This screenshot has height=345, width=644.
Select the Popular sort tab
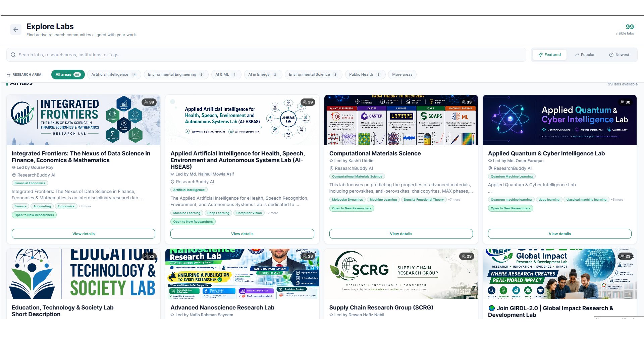pyautogui.click(x=584, y=55)
